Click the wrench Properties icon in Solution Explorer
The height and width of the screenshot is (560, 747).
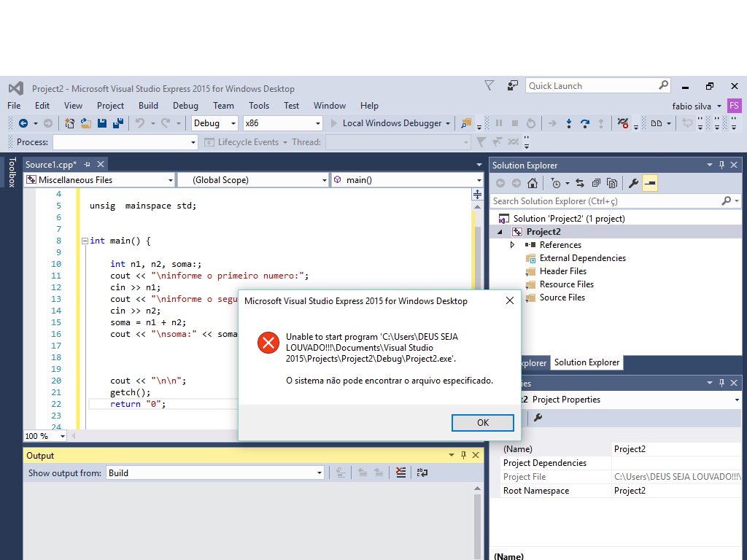tap(634, 183)
